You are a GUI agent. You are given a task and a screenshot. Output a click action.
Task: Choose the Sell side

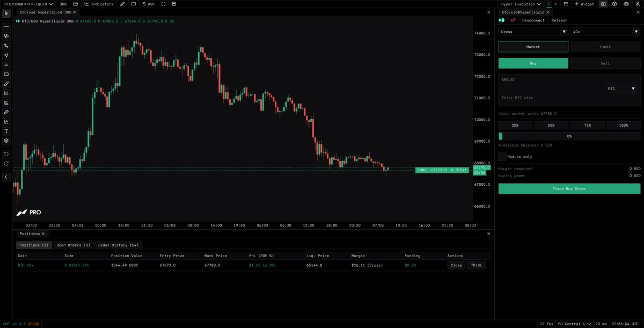pyautogui.click(x=605, y=63)
